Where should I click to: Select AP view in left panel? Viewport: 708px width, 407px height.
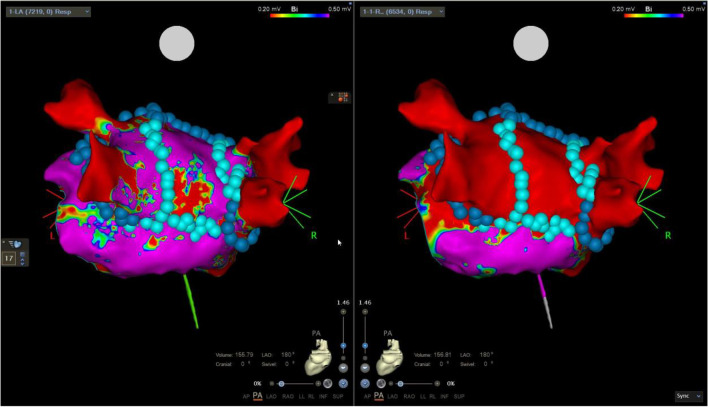[x=246, y=396]
